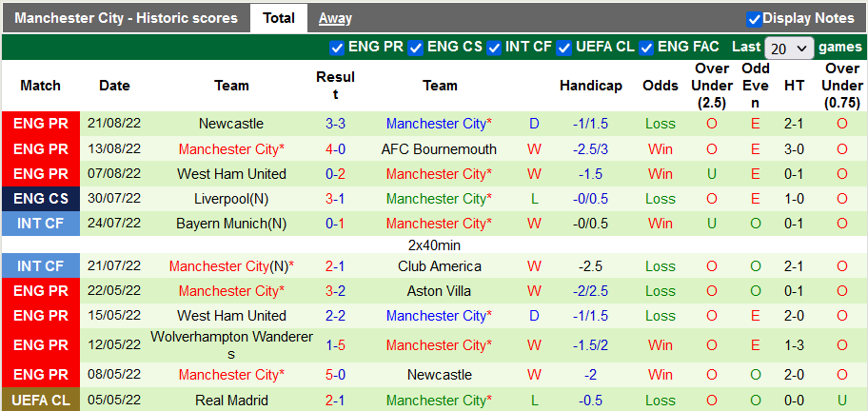Click the 1-5 Wolverhampton match score
This screenshot has width=868, height=411.
click(335, 344)
